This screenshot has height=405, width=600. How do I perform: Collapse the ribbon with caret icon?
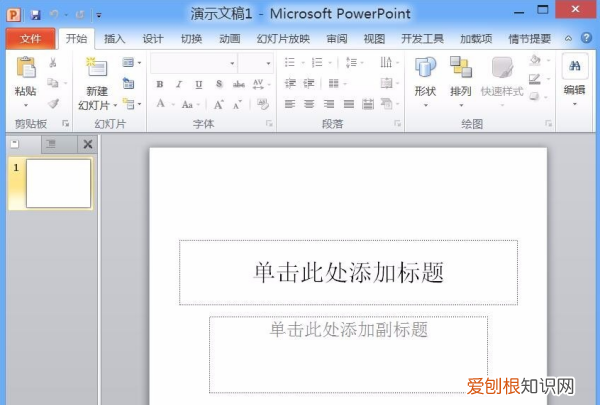[x=568, y=39]
